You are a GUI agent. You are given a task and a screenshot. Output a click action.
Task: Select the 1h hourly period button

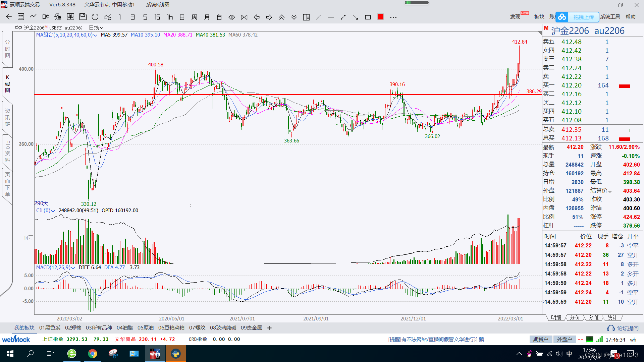click(170, 17)
